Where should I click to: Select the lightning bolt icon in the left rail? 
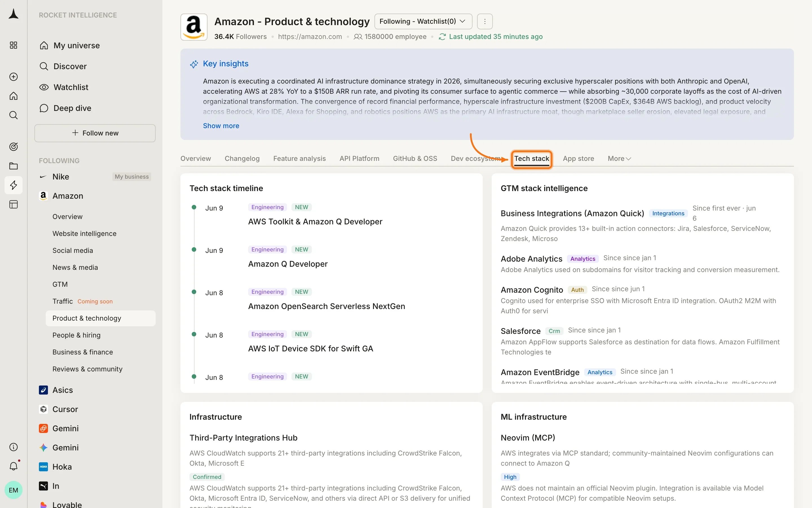[x=14, y=185]
